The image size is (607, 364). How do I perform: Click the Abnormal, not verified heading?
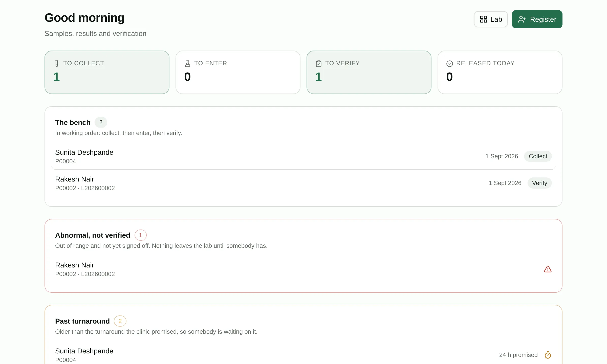(93, 235)
